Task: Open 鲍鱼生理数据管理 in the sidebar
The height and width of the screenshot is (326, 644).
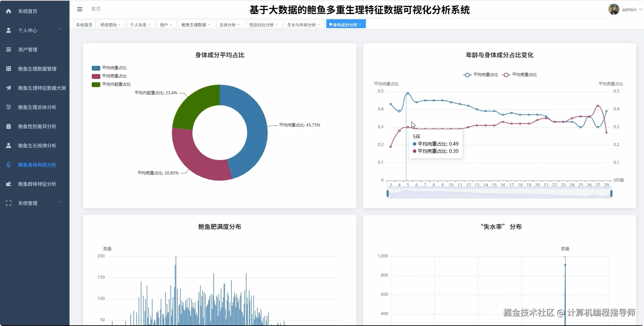Action: (x=35, y=69)
